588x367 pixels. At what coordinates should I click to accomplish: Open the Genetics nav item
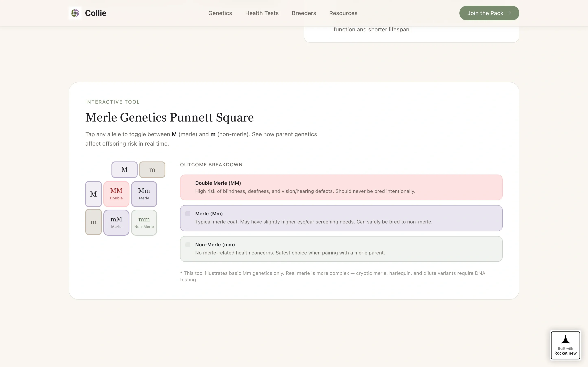[220, 13]
